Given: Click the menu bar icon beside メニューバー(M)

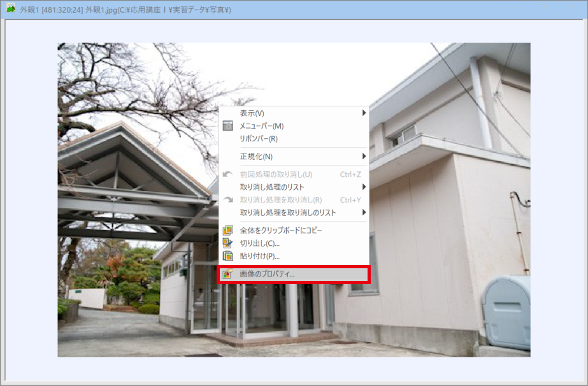Looking at the screenshot, I should click(x=227, y=126).
